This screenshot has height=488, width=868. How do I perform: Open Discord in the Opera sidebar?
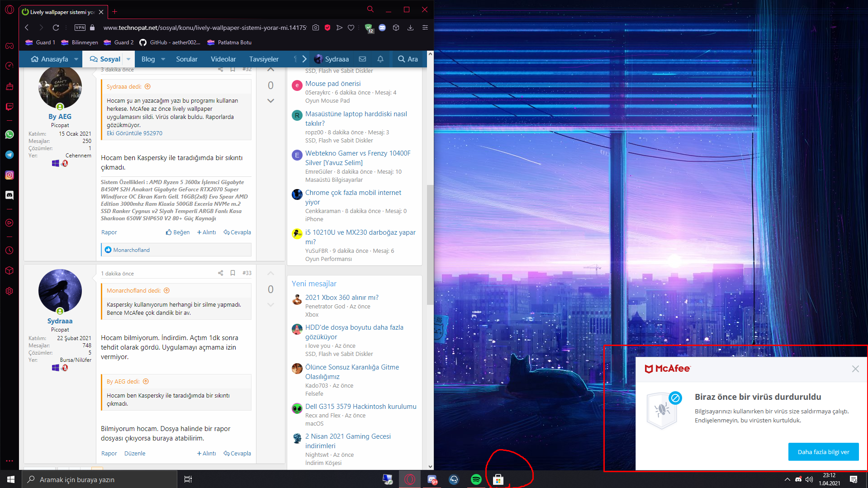click(9, 195)
